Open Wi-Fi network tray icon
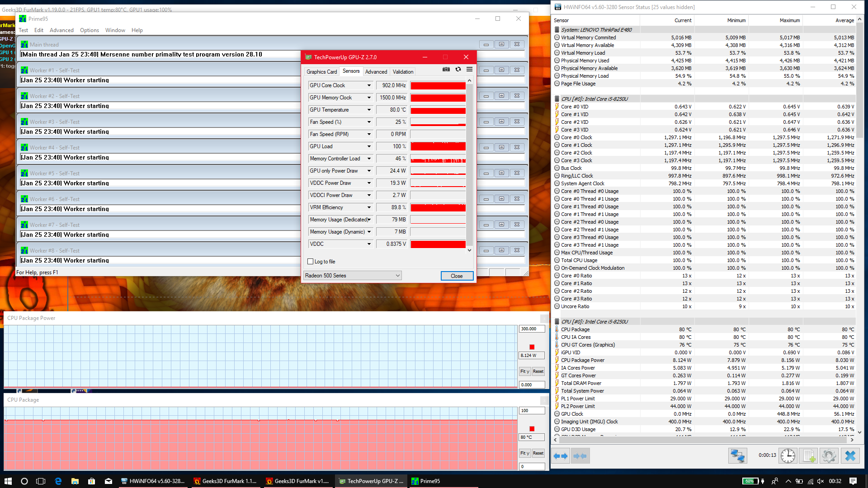The height and width of the screenshot is (488, 868). tap(810, 481)
